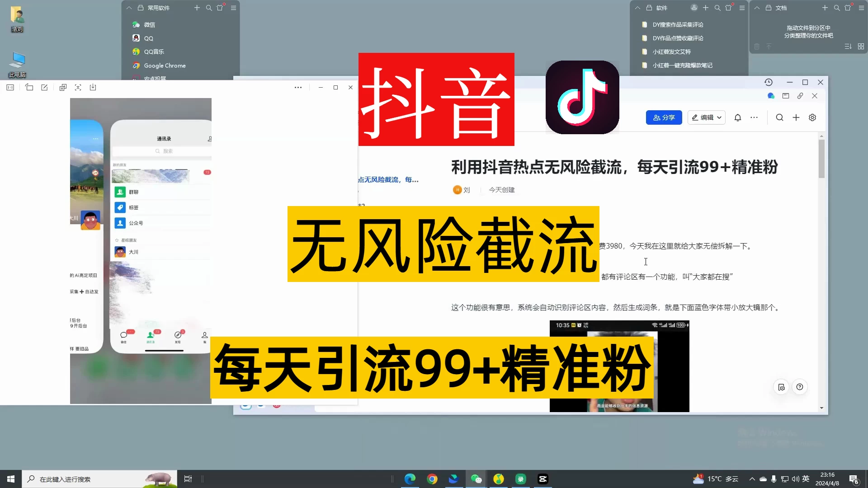Open notifications via the bell icon

click(x=738, y=117)
